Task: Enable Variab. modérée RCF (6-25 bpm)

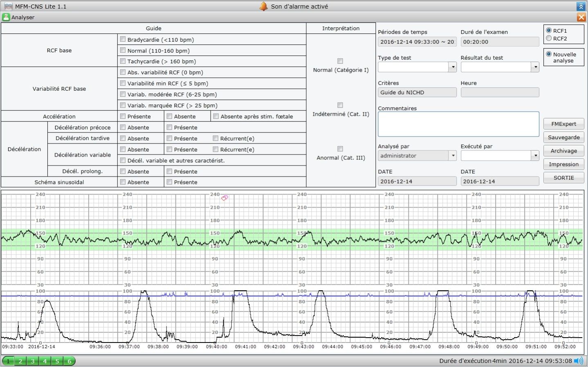Action: click(x=123, y=94)
